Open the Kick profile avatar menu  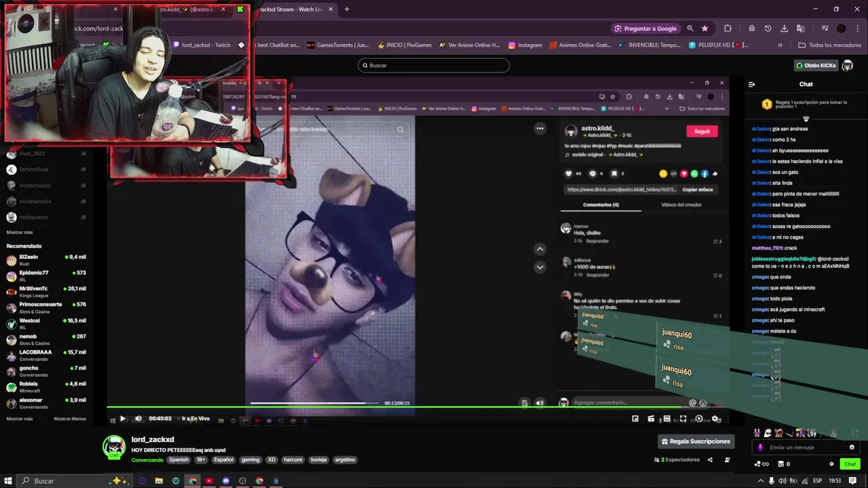point(848,65)
